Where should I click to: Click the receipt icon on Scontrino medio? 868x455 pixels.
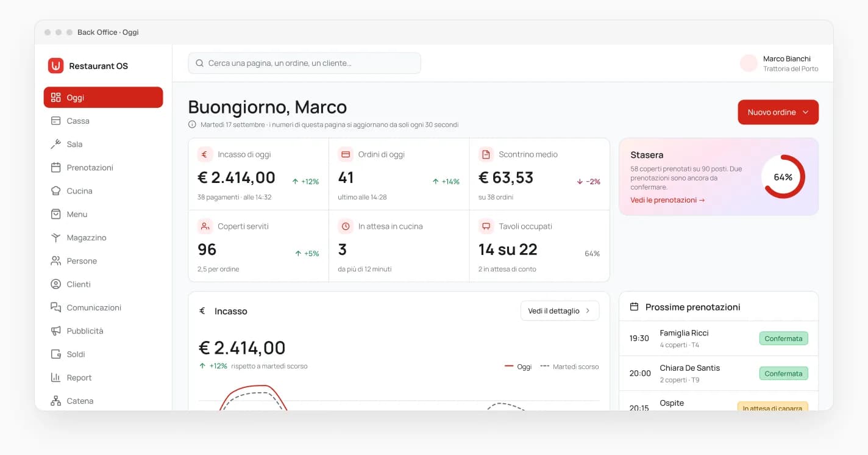[486, 154]
